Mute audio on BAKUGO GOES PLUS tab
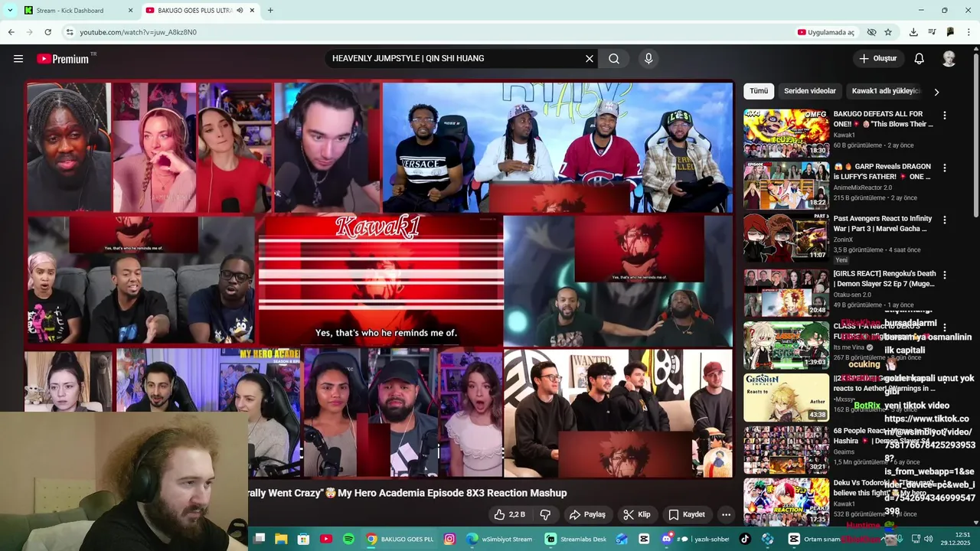 [x=240, y=11]
